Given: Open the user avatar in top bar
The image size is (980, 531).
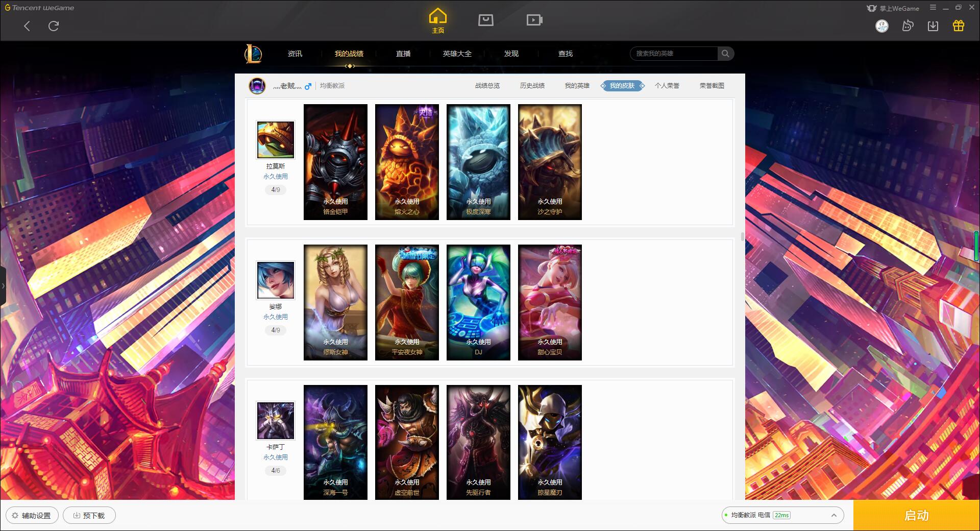Looking at the screenshot, I should (x=882, y=26).
